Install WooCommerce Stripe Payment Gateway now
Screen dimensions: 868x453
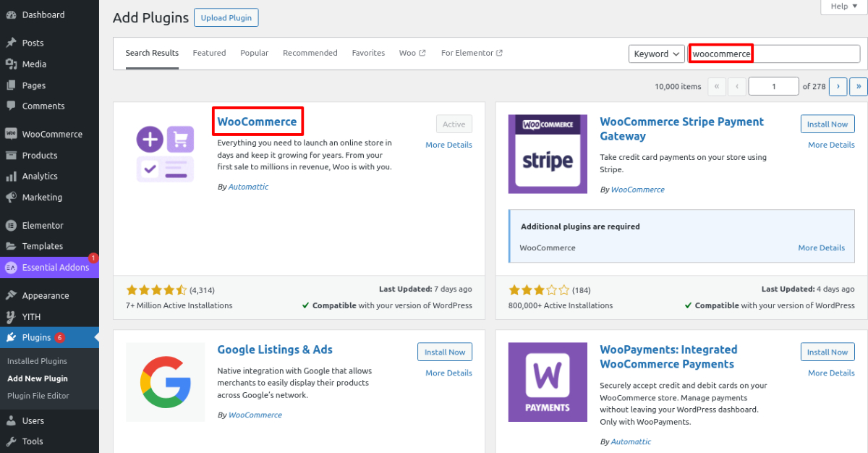(x=827, y=124)
